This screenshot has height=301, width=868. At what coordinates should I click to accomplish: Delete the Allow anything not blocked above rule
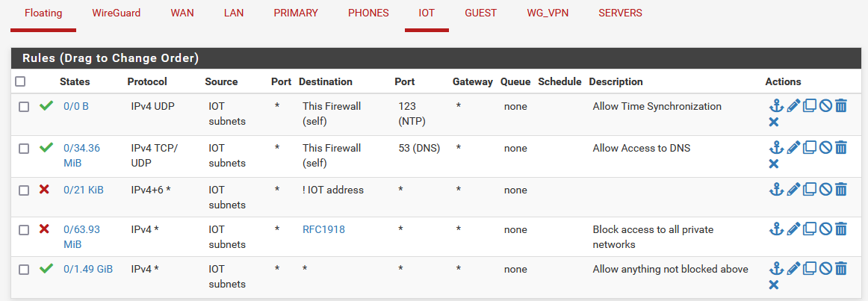841,269
